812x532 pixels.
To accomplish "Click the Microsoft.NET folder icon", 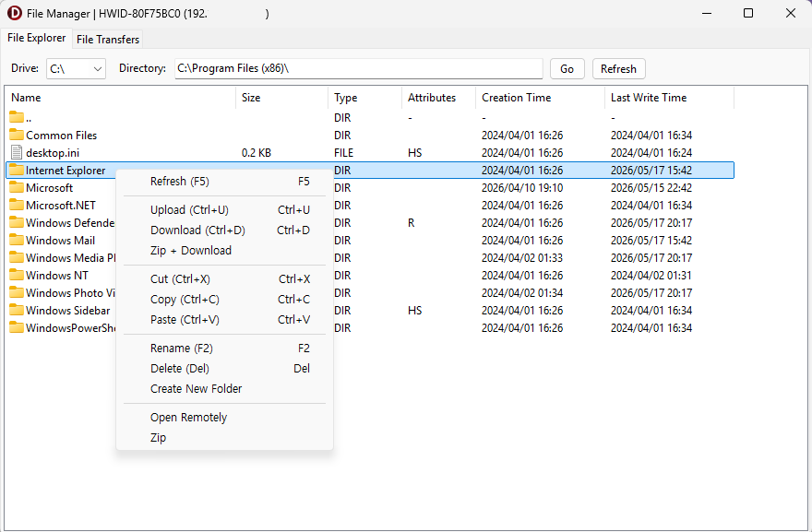I will [x=17, y=205].
